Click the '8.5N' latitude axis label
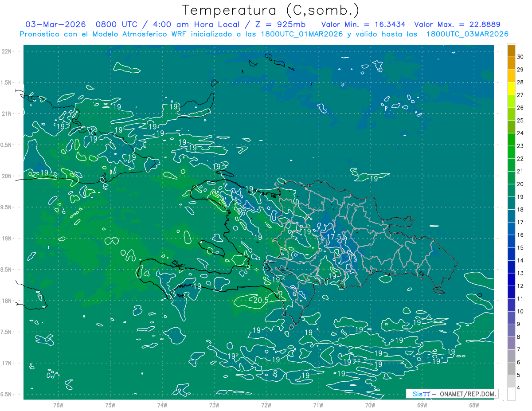 7,270
